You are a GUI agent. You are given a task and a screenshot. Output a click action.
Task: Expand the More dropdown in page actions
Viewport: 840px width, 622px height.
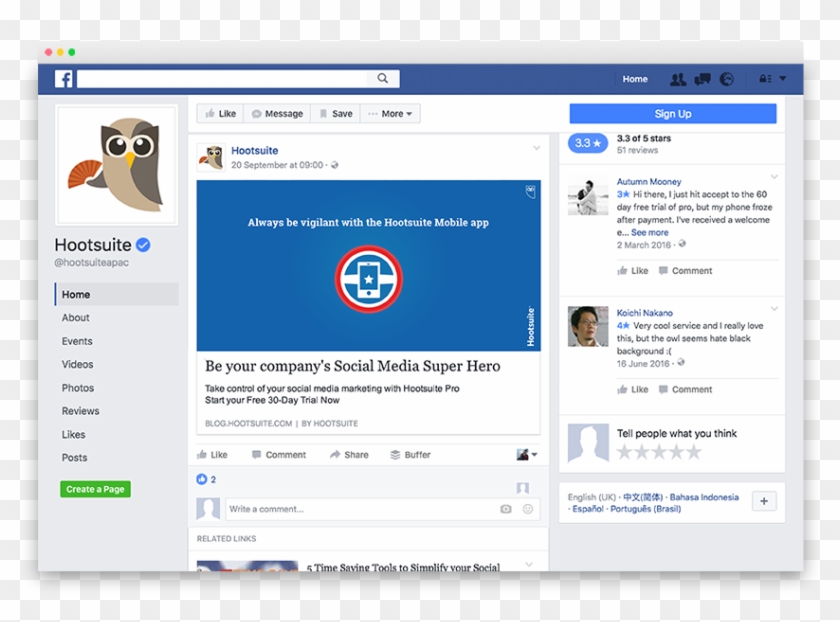click(390, 114)
